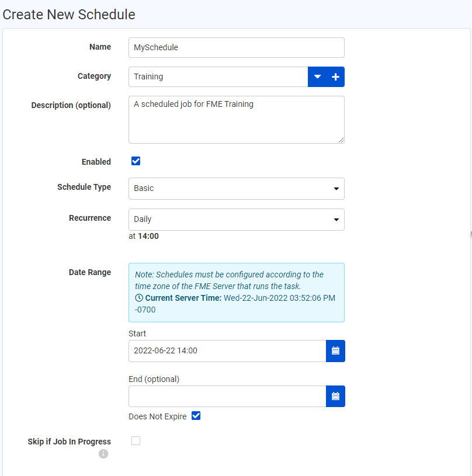The width and height of the screenshot is (472, 476).
Task: Uncheck the Enabled checkbox
Action: click(136, 161)
